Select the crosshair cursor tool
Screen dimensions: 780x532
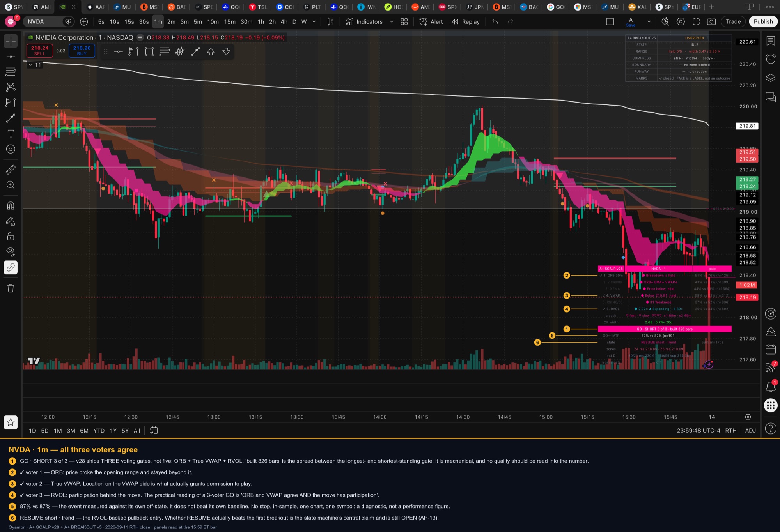(11, 41)
